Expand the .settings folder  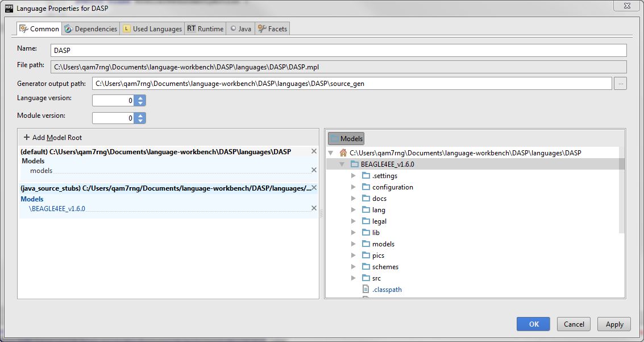click(x=354, y=176)
